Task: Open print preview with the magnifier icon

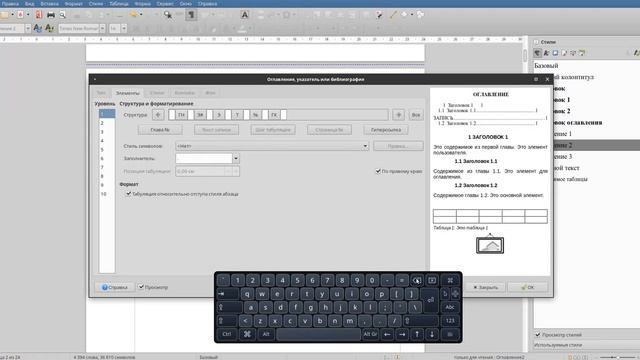Action: [62, 15]
